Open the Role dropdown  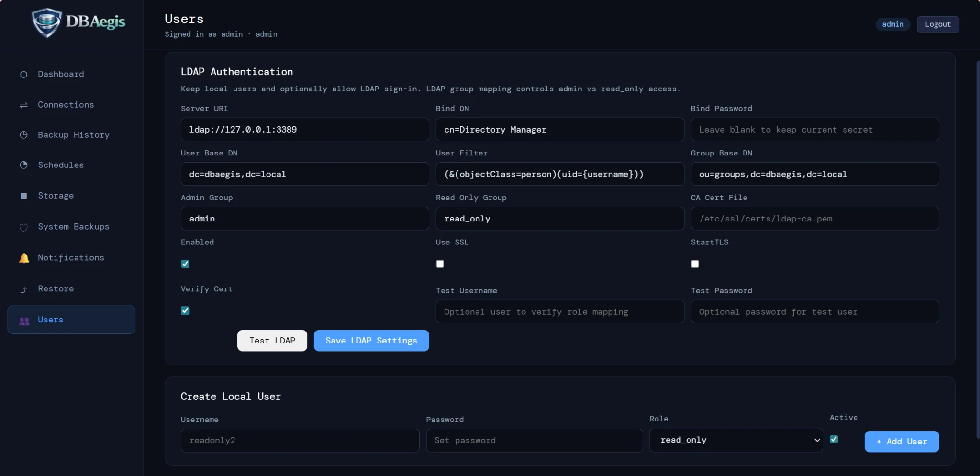tap(736, 440)
